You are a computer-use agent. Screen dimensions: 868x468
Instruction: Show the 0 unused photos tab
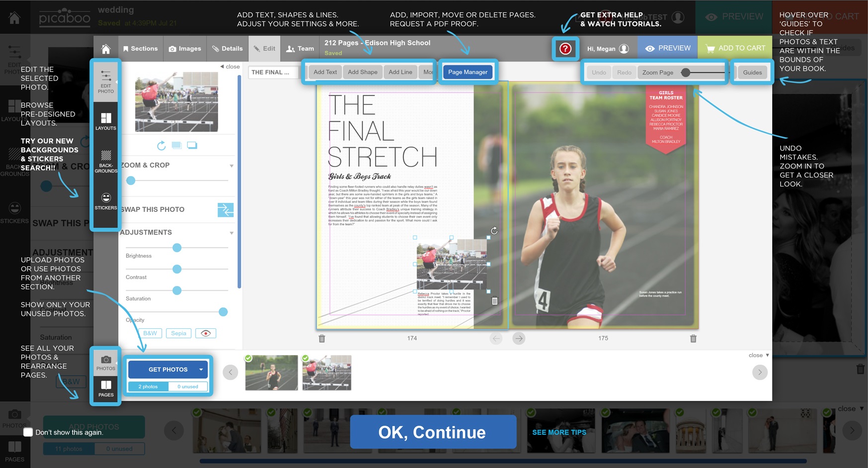click(x=188, y=386)
